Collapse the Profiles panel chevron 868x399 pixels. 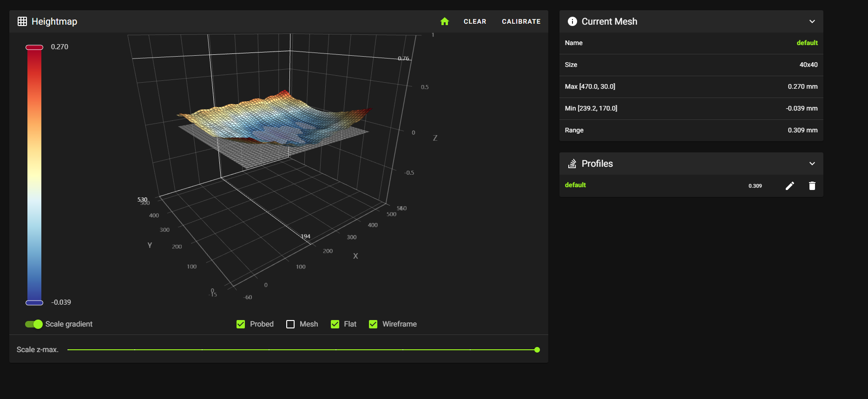[812, 164]
